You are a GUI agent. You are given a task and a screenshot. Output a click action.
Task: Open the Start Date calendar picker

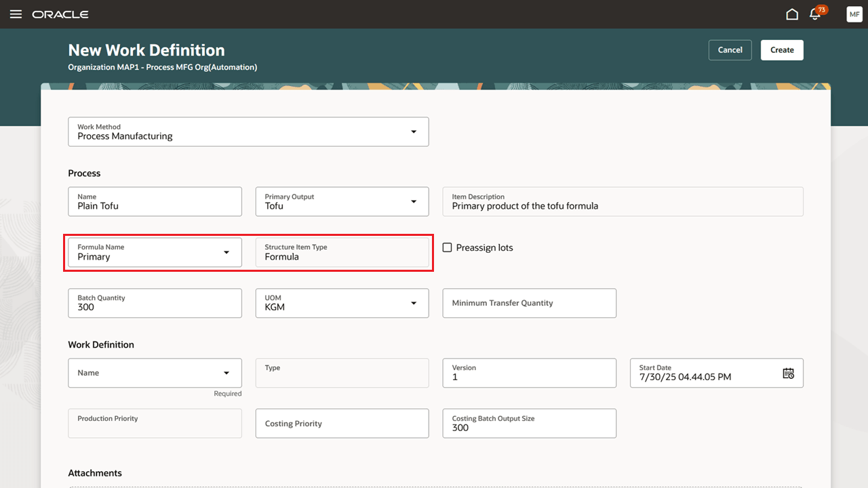(x=788, y=373)
